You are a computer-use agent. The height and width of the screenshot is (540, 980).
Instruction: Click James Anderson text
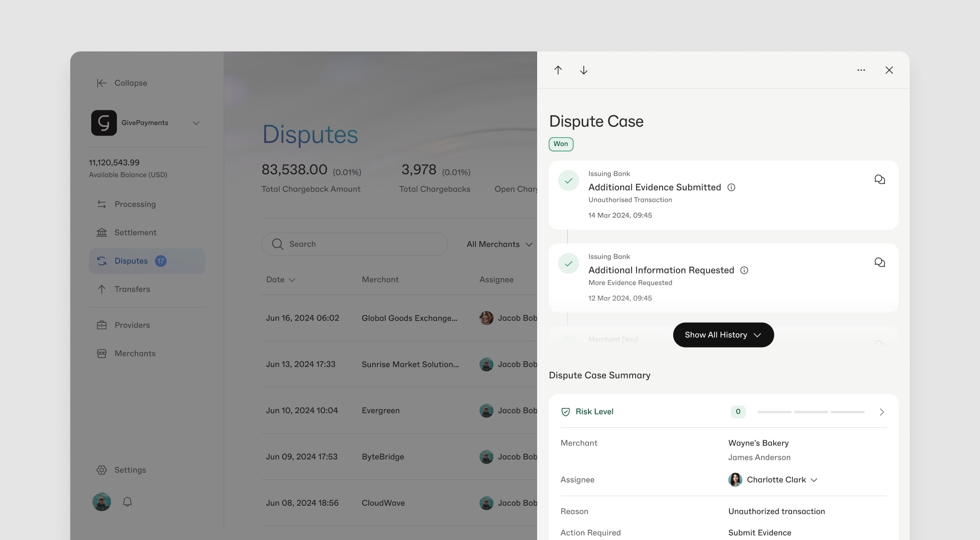(x=759, y=458)
